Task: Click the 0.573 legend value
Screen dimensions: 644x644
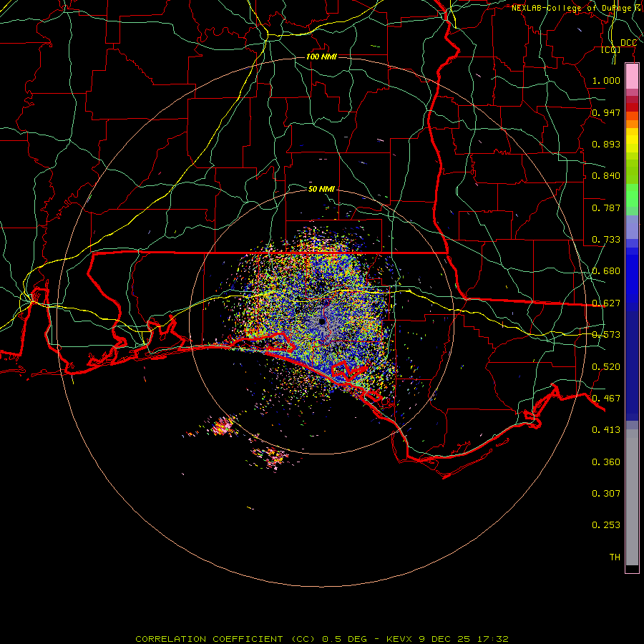Action: (x=606, y=335)
